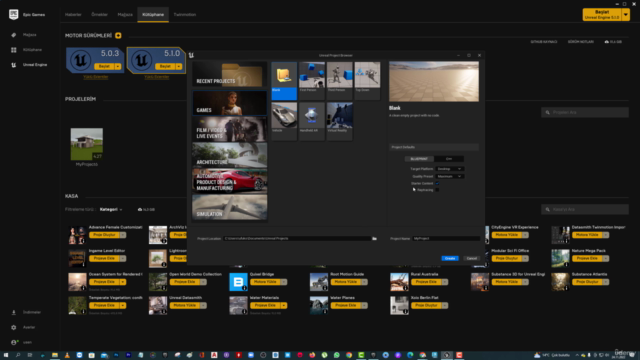This screenshot has width=640, height=360.
Task: Click the Epic Games logo
Action: point(13,15)
